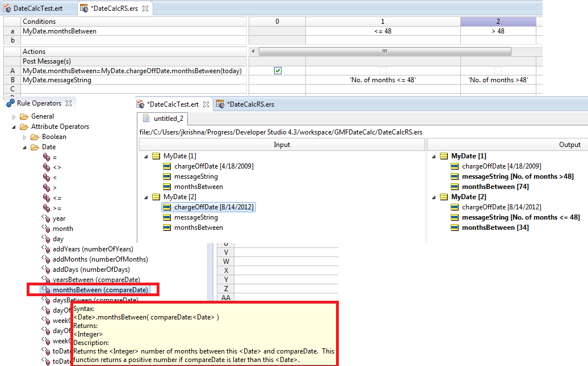Select the not-equal (<>) operator icon
Screen dimensions: 588x366
pos(47,167)
